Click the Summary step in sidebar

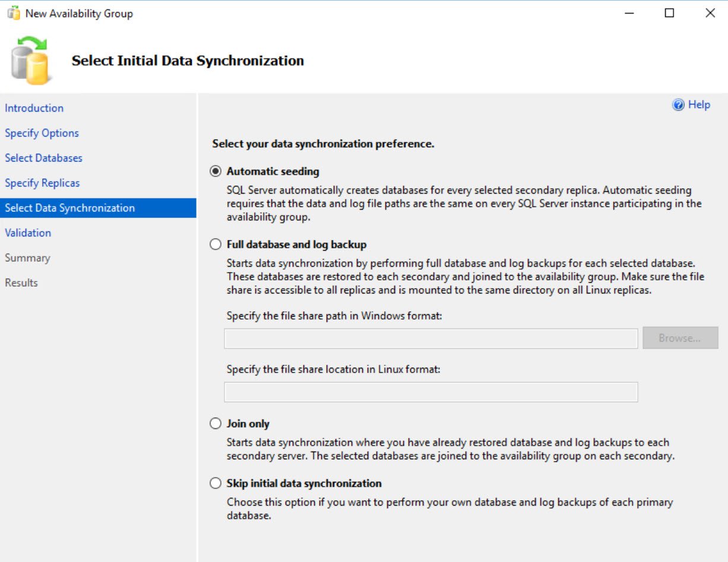point(27,258)
